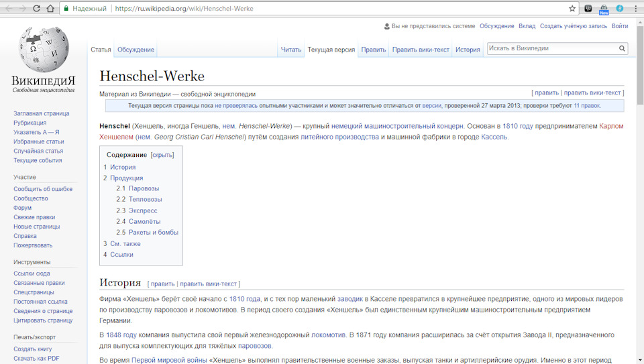Jump to 2.1 Паровозы section
The image size is (644, 364).
coord(144,188)
